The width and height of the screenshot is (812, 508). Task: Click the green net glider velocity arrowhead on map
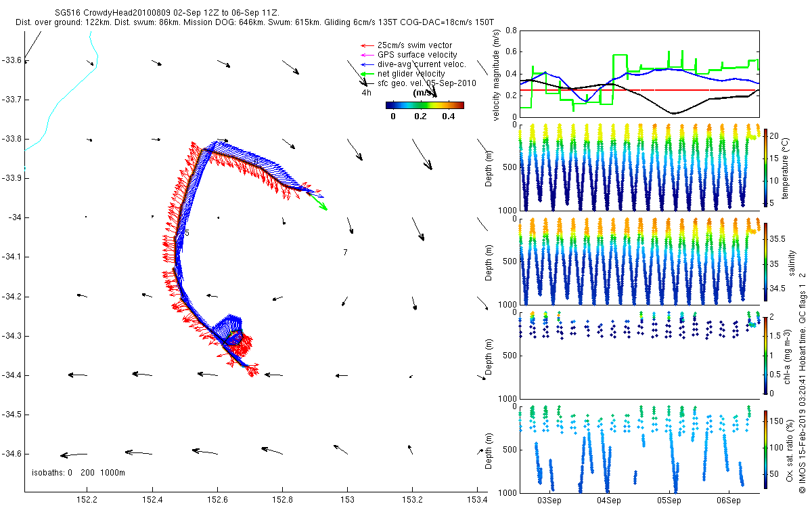point(322,206)
